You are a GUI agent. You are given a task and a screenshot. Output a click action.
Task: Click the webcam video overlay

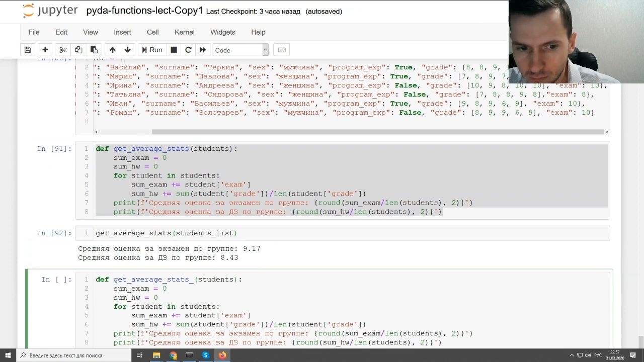(x=577, y=41)
